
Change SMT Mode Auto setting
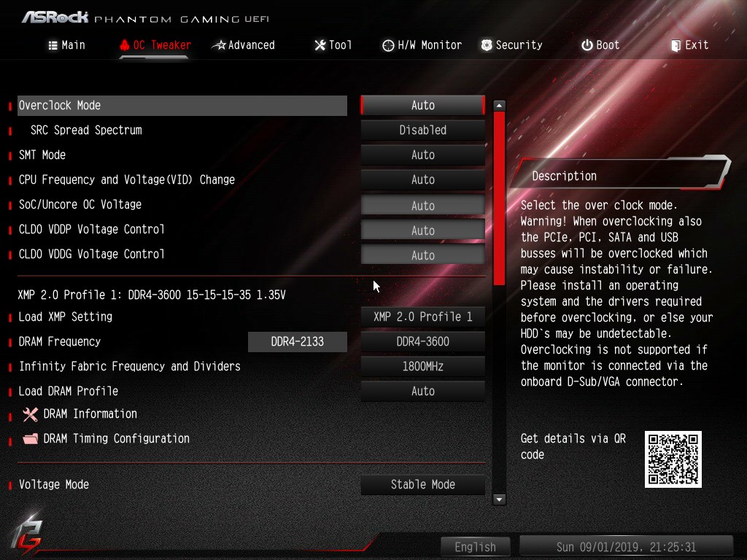(x=422, y=155)
